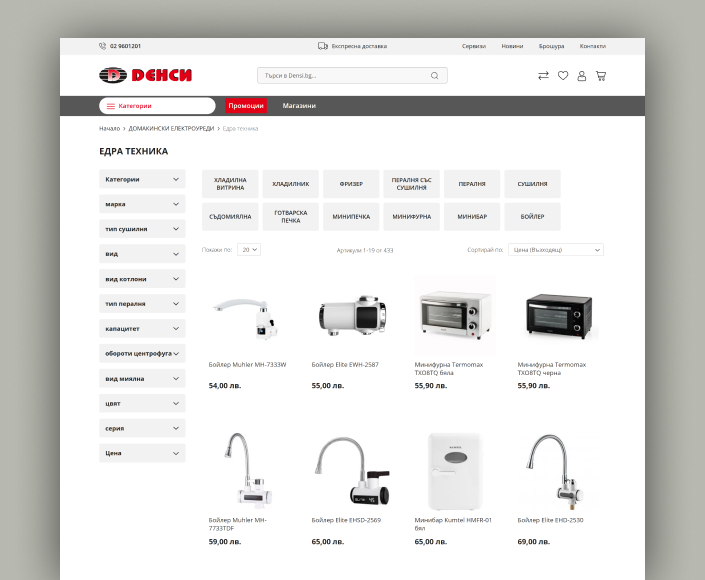Open Сервизи link in the top bar
Image resolution: width=705 pixels, height=580 pixels.
[x=473, y=46]
